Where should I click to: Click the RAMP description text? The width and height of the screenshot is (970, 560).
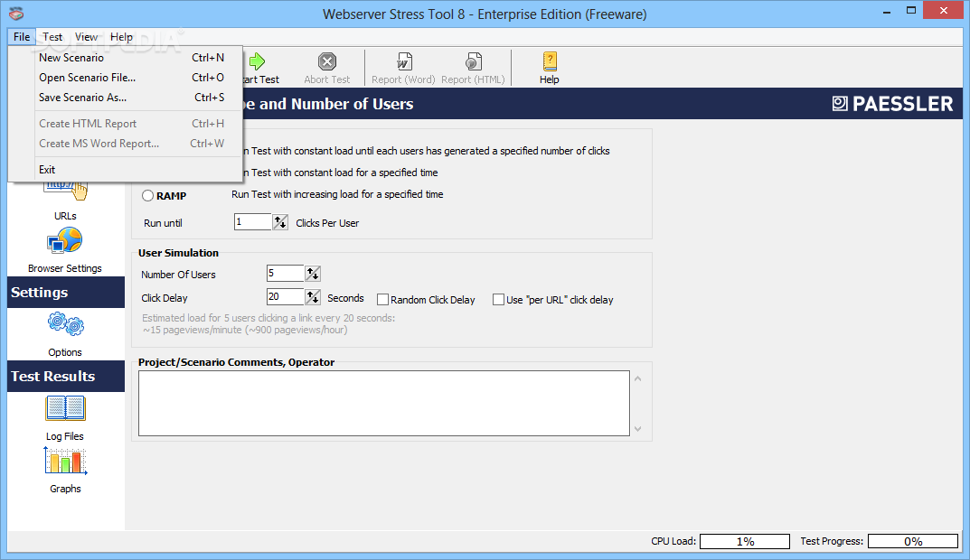point(338,194)
